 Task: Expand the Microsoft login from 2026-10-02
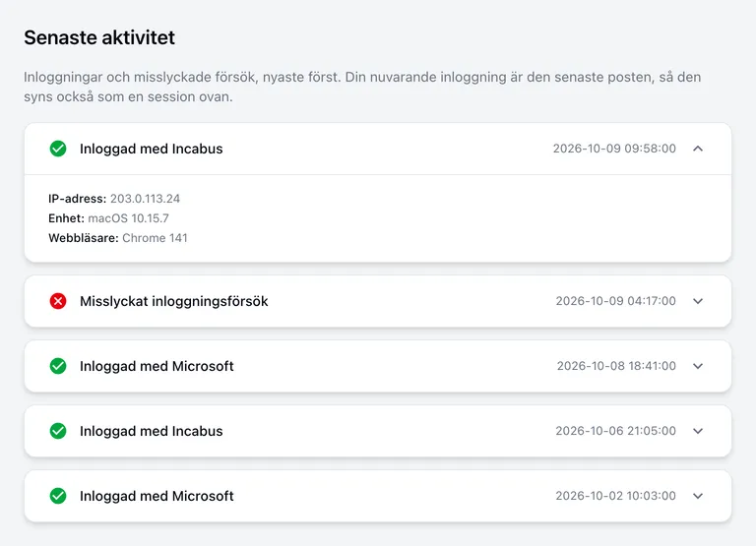[698, 496]
